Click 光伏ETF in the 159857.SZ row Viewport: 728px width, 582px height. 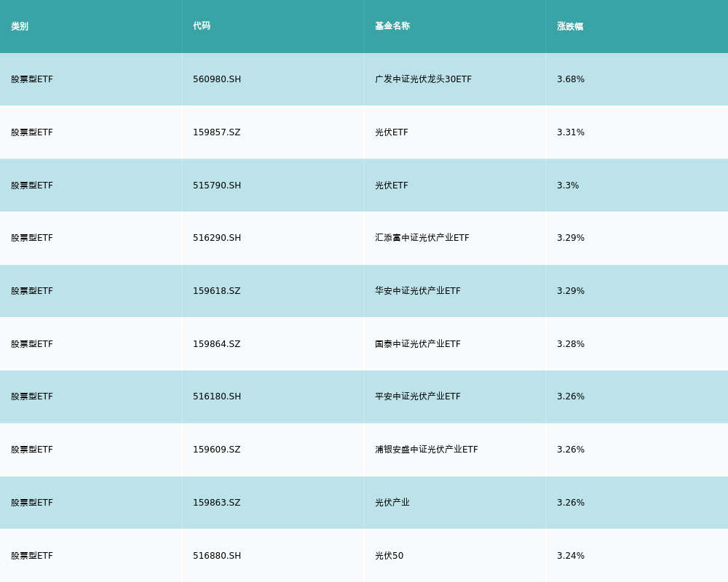(x=392, y=132)
